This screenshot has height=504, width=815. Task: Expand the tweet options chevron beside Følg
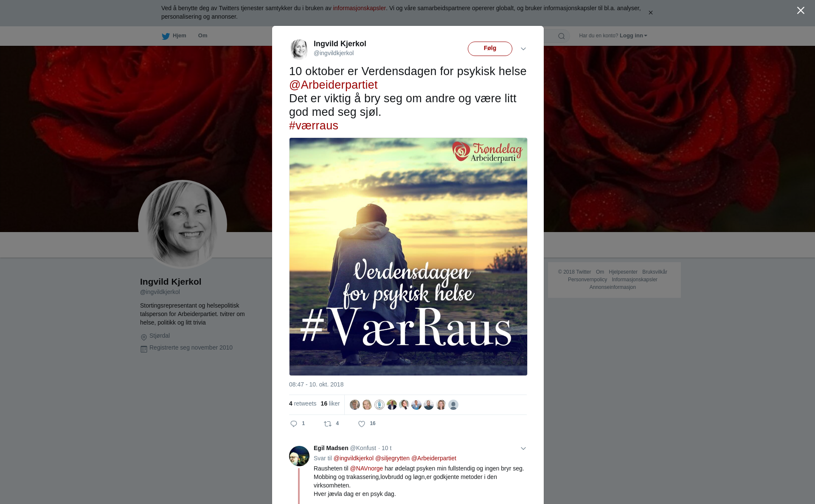coord(523,49)
